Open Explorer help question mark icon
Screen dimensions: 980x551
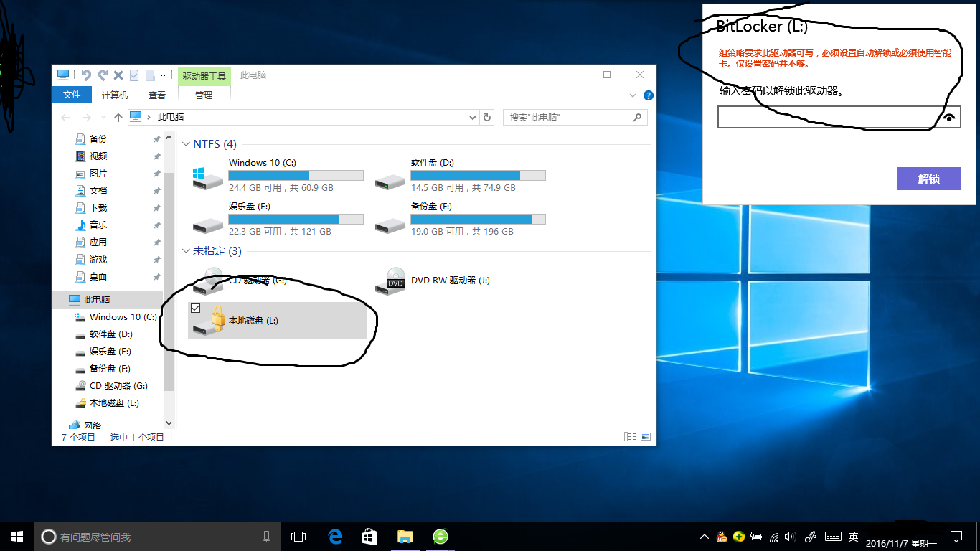tap(649, 95)
